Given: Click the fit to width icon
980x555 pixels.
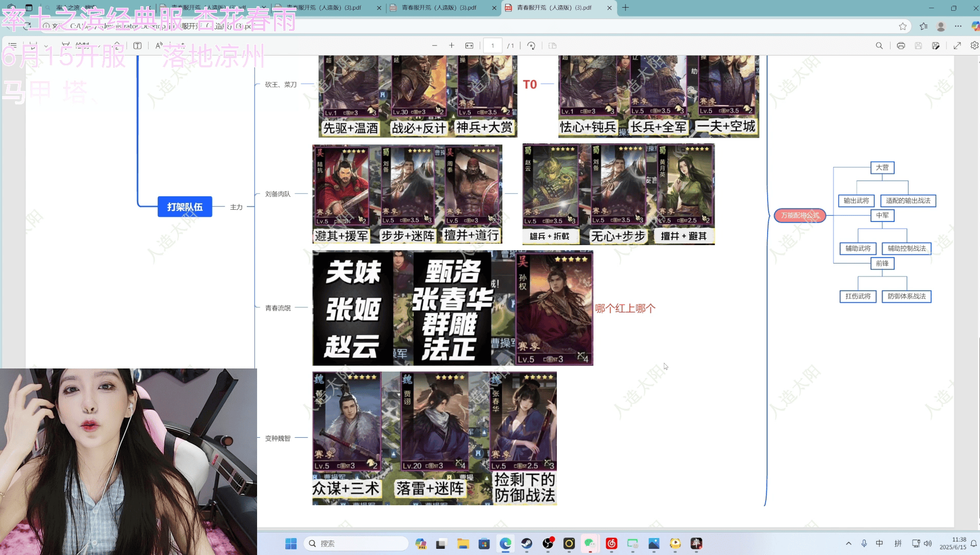Looking at the screenshot, I should 469,46.
